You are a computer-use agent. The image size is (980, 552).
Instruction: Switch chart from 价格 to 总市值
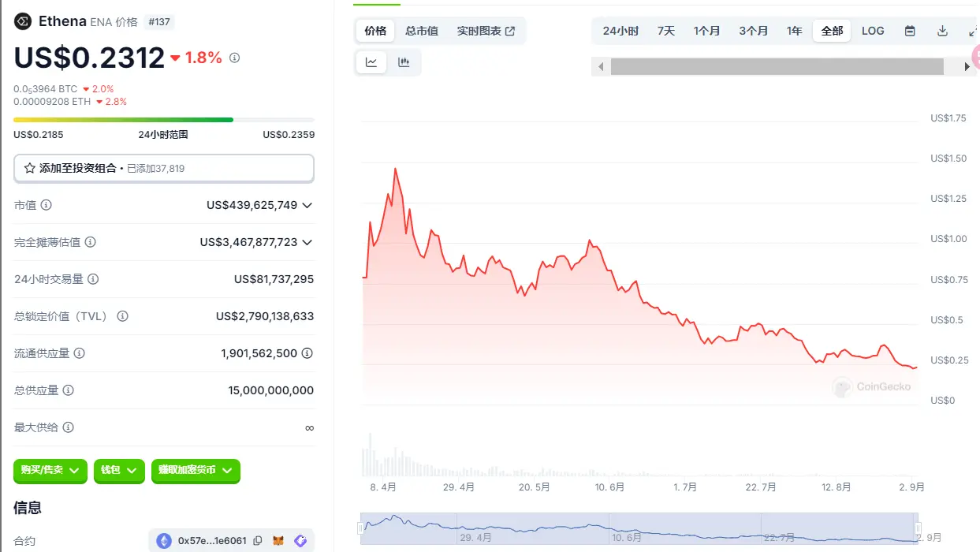(x=421, y=30)
